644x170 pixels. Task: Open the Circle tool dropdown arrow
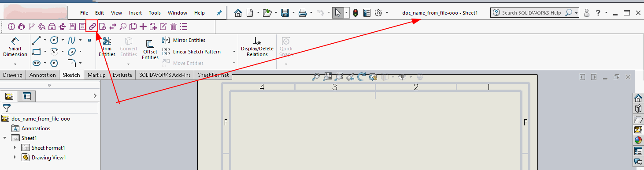pos(63,40)
